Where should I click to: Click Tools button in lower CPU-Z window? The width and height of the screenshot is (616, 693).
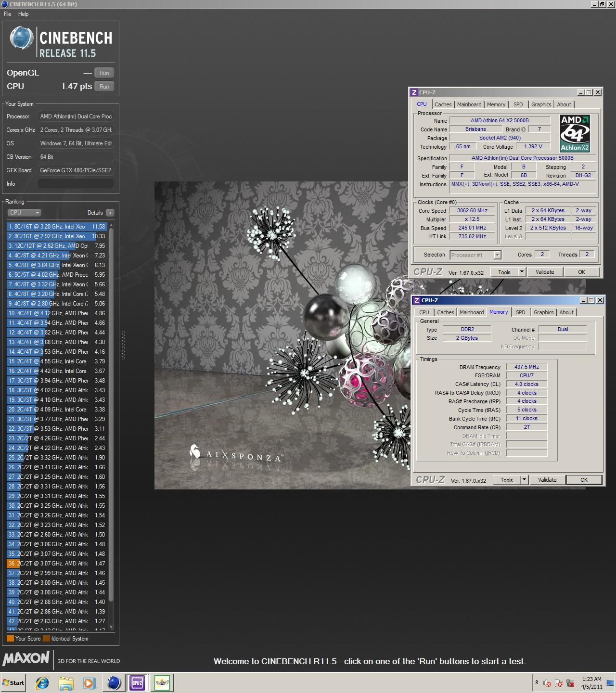pos(507,480)
